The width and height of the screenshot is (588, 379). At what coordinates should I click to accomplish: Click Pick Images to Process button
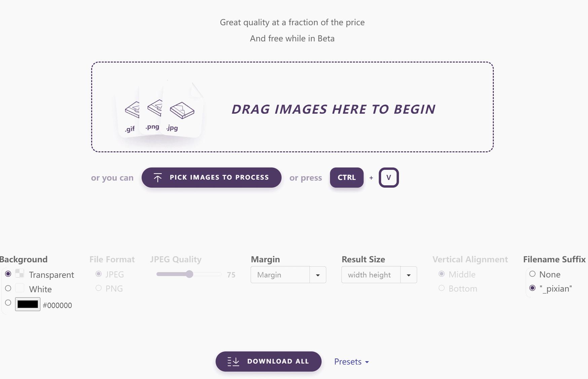click(211, 178)
